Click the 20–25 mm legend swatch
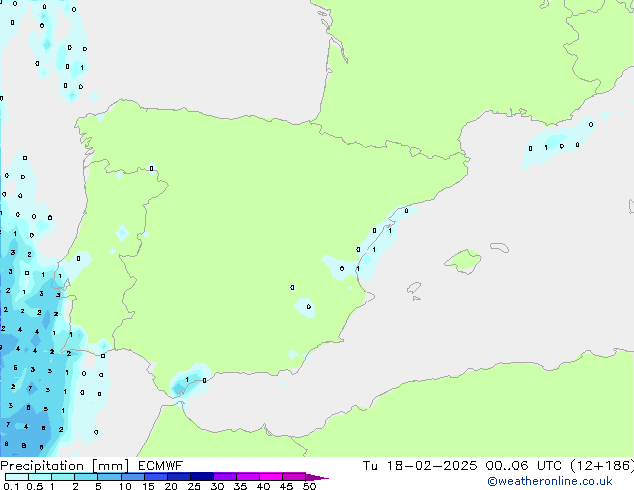This screenshot has height=490, width=634. [178, 477]
